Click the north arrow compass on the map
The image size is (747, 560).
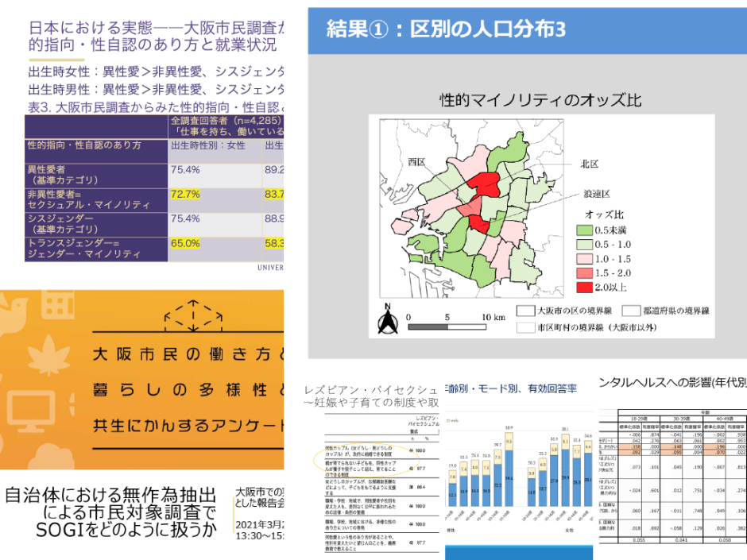pyautogui.click(x=388, y=318)
